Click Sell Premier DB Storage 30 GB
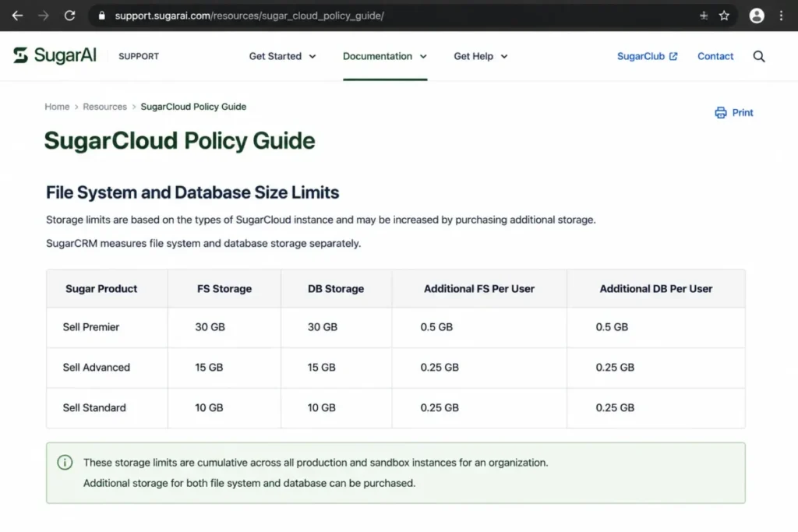Image resolution: width=798 pixels, height=532 pixels. 322,327
